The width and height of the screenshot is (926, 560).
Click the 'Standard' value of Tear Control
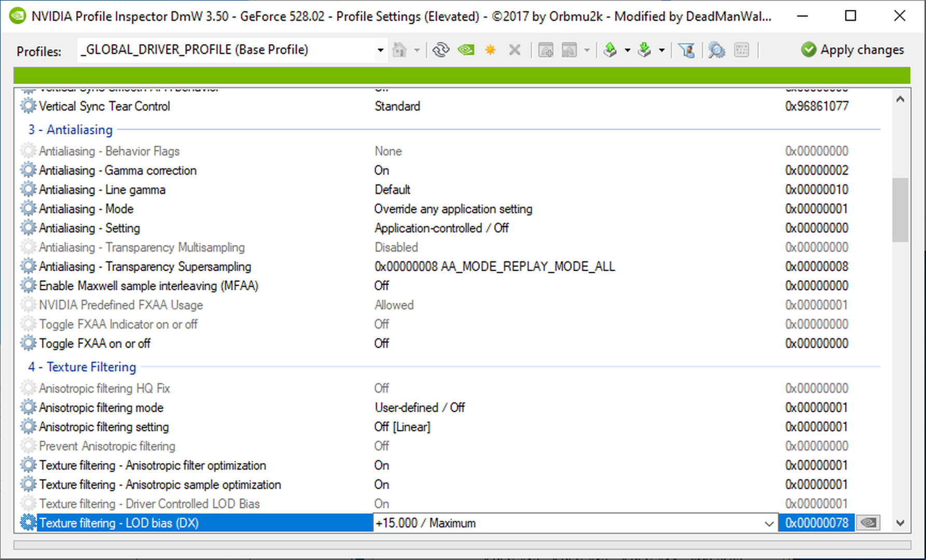pyautogui.click(x=397, y=106)
